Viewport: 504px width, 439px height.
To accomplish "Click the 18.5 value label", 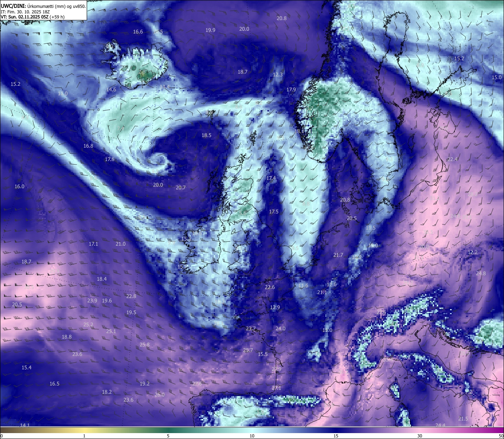I will (x=206, y=135).
